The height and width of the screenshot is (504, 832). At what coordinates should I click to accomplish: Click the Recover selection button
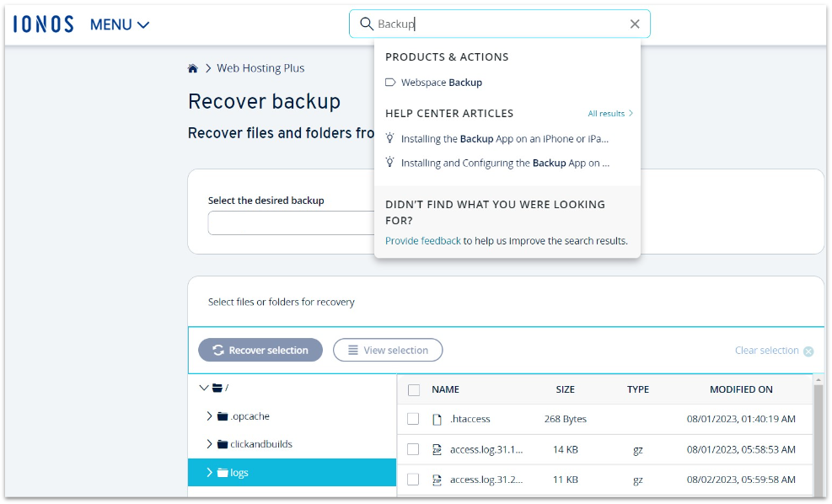pyautogui.click(x=260, y=350)
